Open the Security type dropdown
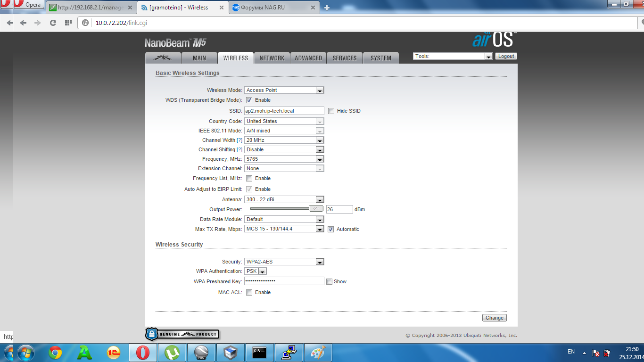 (x=284, y=262)
